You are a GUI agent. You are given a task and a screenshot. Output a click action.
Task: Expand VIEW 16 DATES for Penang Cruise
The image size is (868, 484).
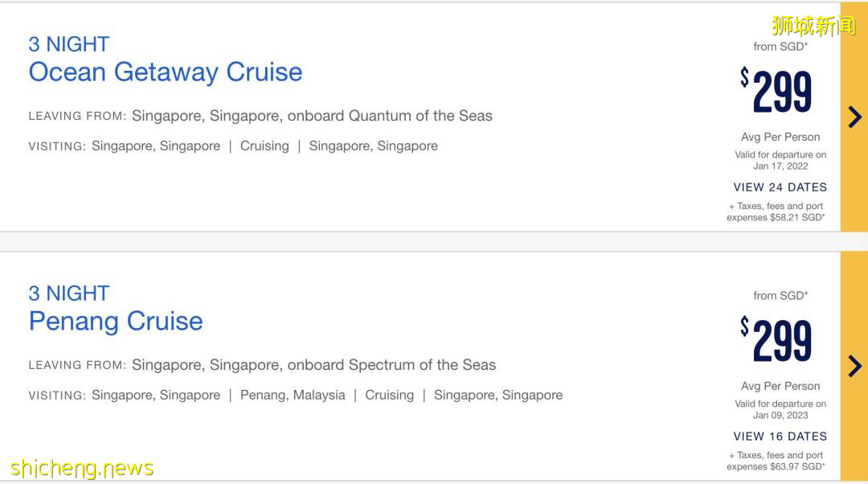point(780,437)
